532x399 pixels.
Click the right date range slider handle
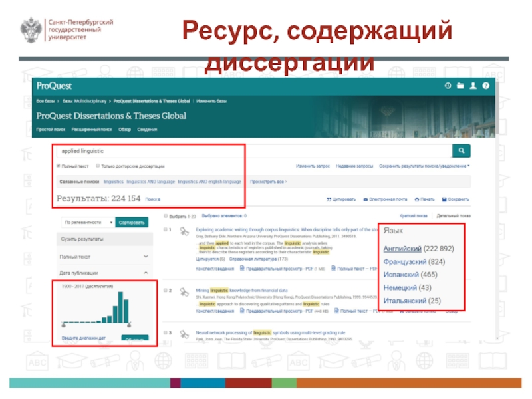tap(129, 325)
